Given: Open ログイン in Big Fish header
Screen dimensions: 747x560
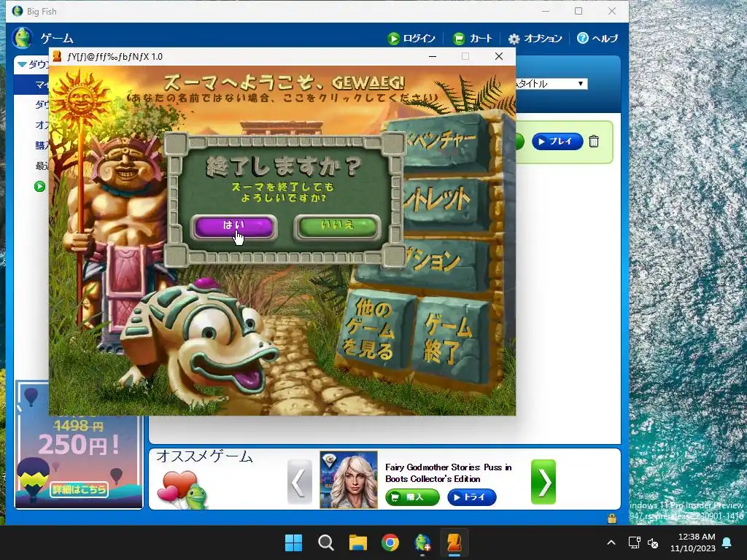Looking at the screenshot, I should pyautogui.click(x=411, y=39).
